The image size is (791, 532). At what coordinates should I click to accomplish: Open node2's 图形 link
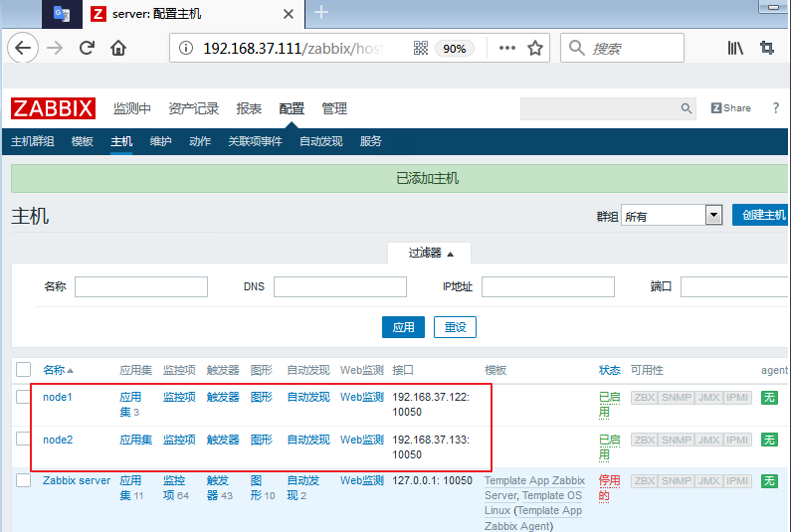tap(262, 440)
